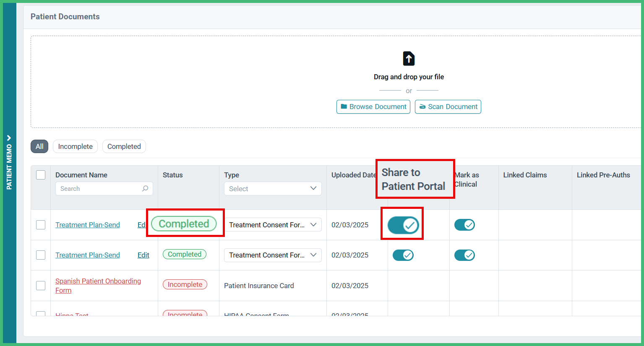Check the first Treatment Plan-Send row checkbox
The image size is (644, 346).
pyautogui.click(x=41, y=225)
